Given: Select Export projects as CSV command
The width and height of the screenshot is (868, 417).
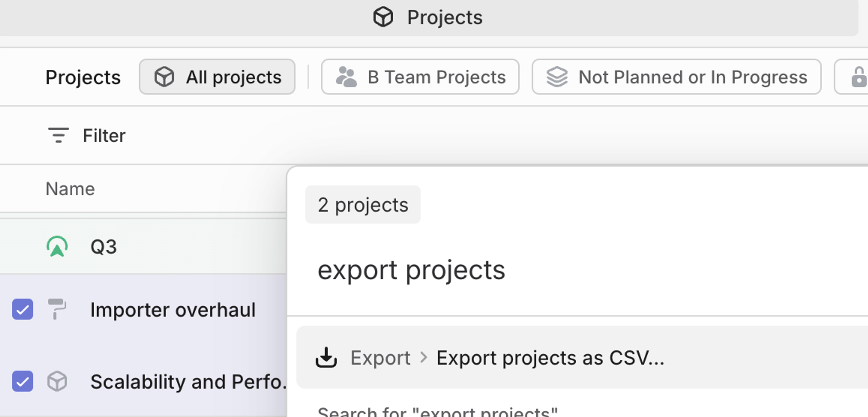Looking at the screenshot, I should [505, 358].
